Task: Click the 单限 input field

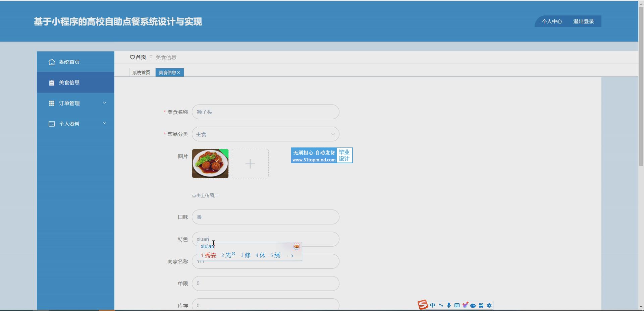Action: tap(265, 284)
